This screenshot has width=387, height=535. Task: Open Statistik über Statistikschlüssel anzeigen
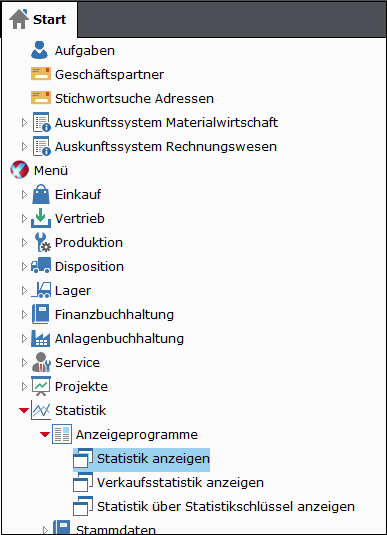coord(226,506)
